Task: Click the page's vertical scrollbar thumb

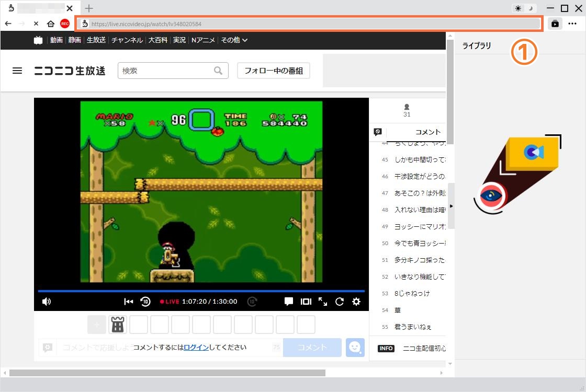Action: pyautogui.click(x=450, y=91)
